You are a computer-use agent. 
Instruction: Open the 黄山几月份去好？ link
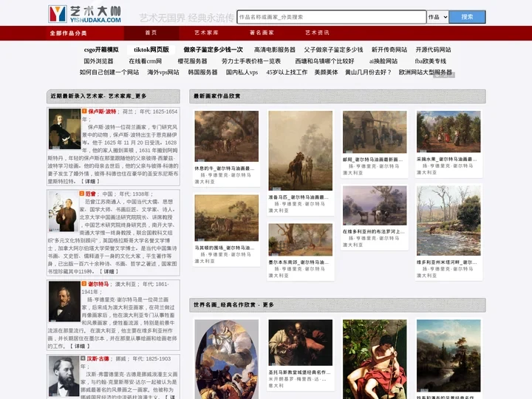[x=369, y=72]
